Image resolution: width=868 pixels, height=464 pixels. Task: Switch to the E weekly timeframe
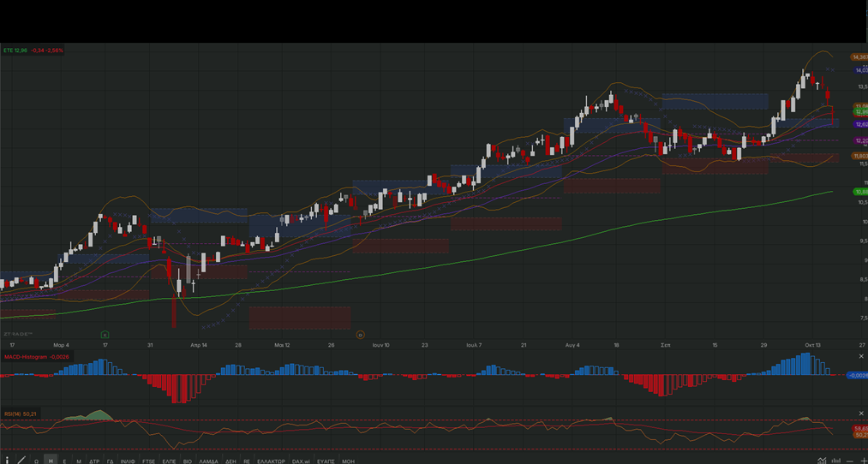click(64, 461)
